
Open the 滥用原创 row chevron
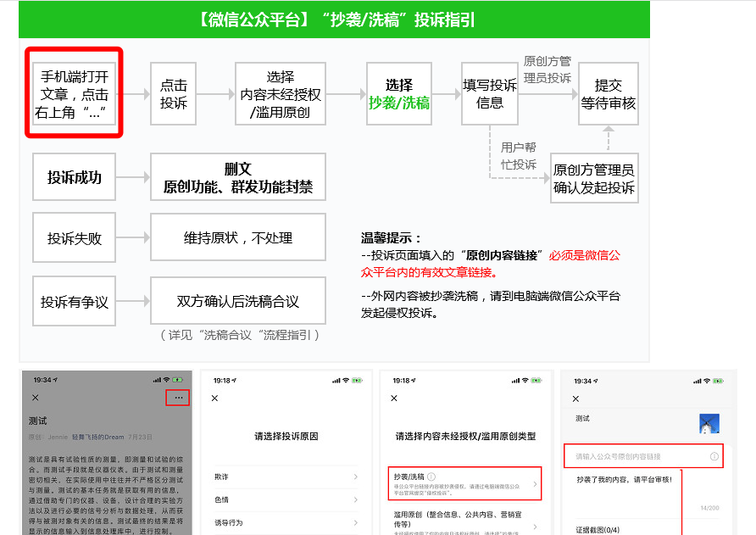point(535,527)
